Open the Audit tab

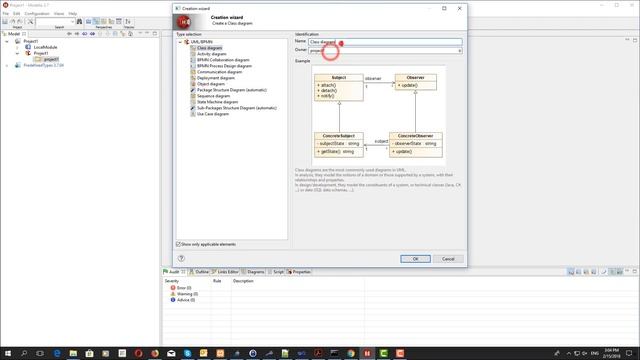(x=174, y=272)
